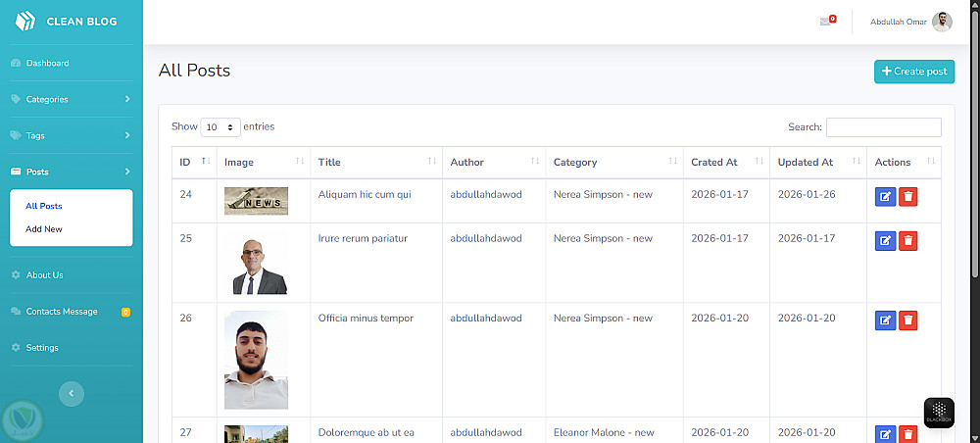Open the Dashboard menu item
This screenshot has width=980, height=443.
47,64
